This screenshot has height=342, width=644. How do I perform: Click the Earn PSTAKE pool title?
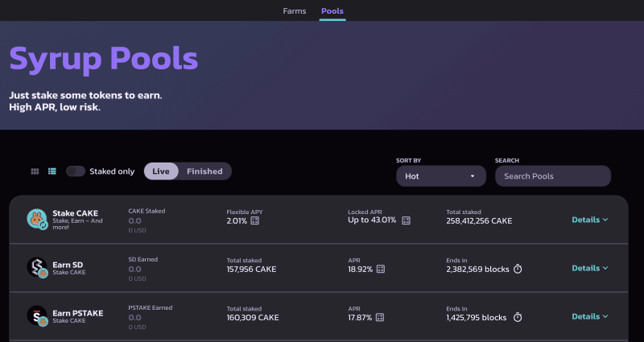[77, 313]
